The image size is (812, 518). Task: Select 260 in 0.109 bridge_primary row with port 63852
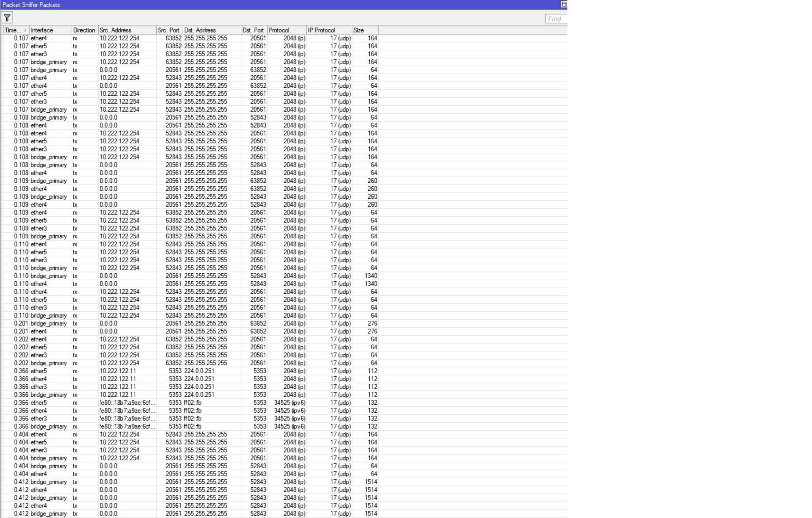pos(372,181)
